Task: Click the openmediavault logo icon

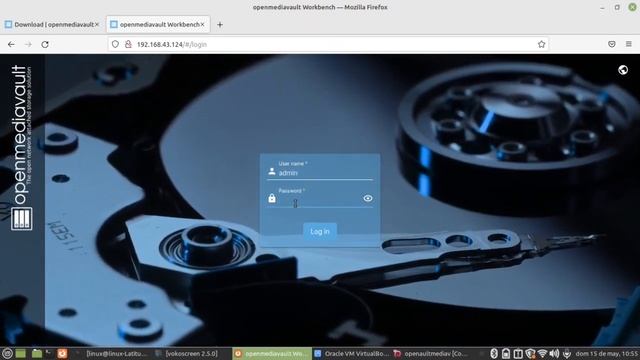Action: [x=21, y=219]
